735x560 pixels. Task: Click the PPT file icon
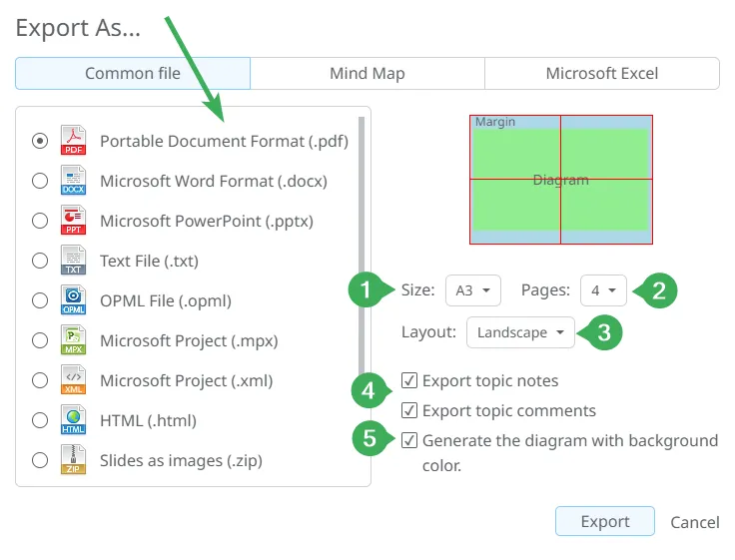(x=73, y=221)
